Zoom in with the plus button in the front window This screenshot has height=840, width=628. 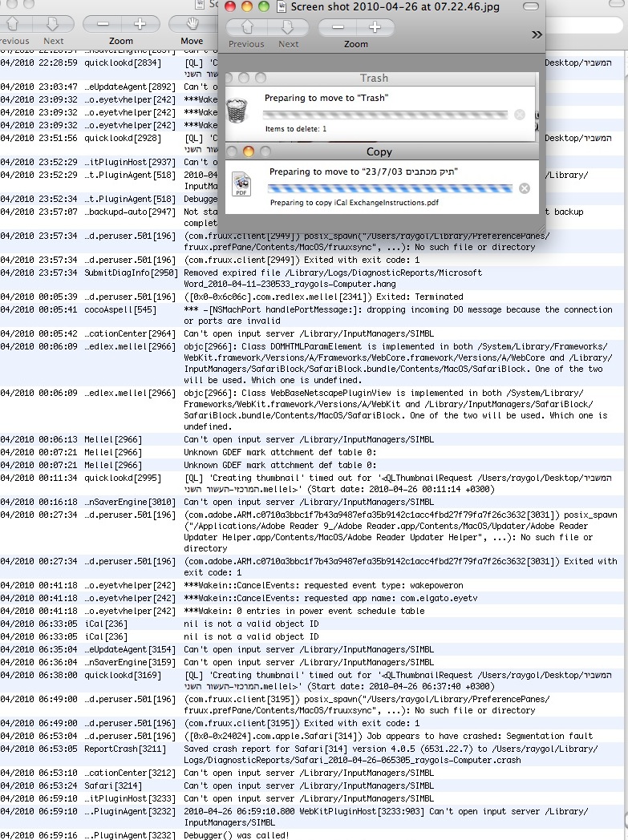point(375,26)
